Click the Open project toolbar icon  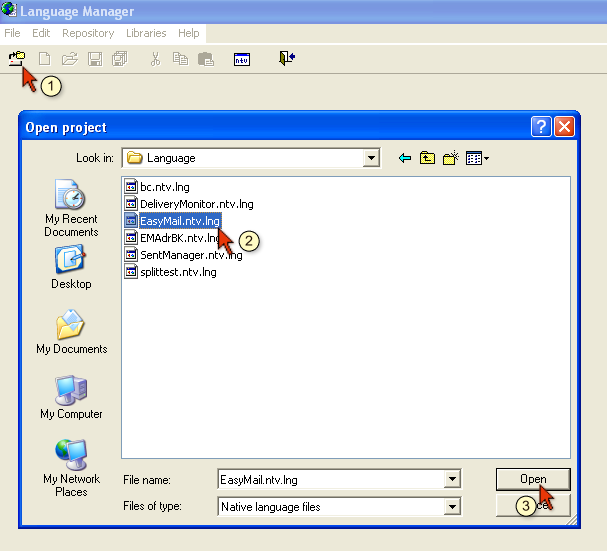(x=17, y=59)
